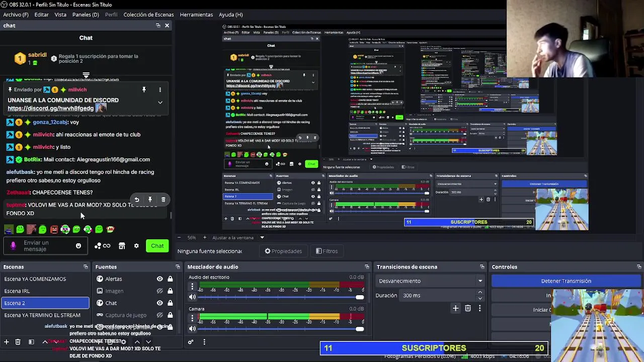
Task: Open the Vista menu
Action: (60, 15)
